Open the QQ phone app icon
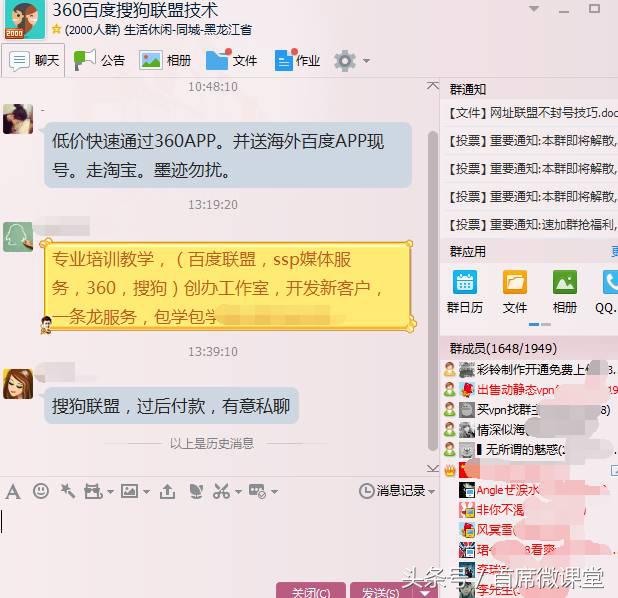This screenshot has width=618, height=598. [x=610, y=282]
